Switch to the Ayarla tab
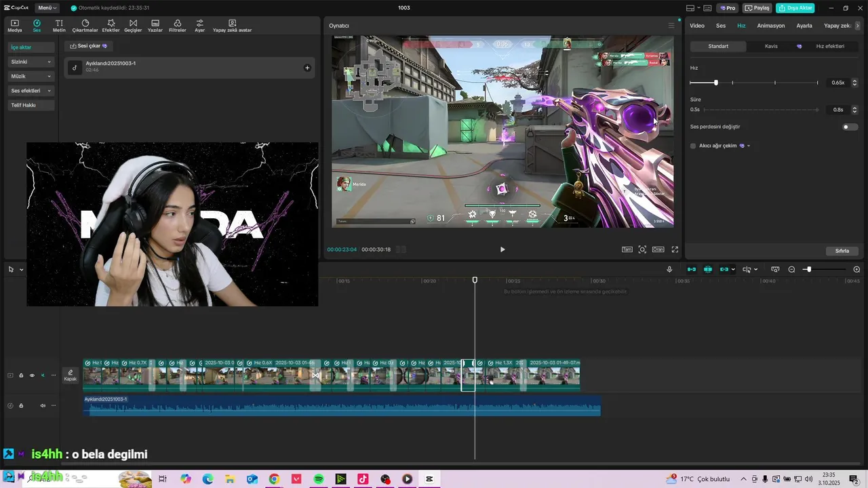Viewport: 868px width, 488px height. tap(804, 26)
